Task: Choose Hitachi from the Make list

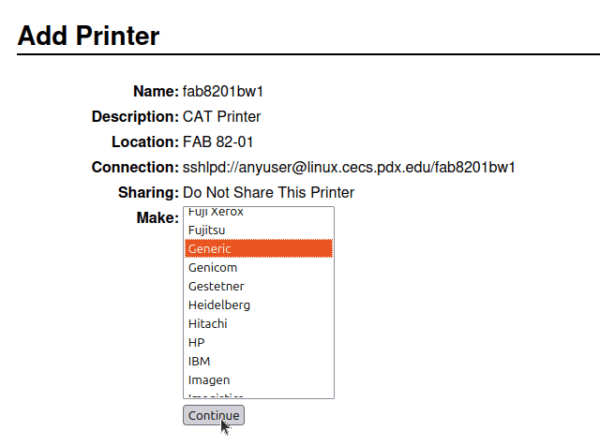Action: click(x=207, y=324)
